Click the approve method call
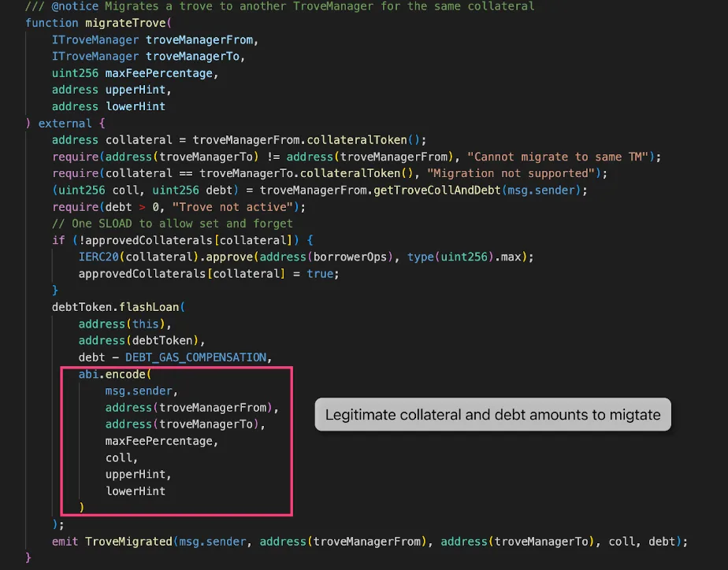728x570 pixels. click(229, 257)
